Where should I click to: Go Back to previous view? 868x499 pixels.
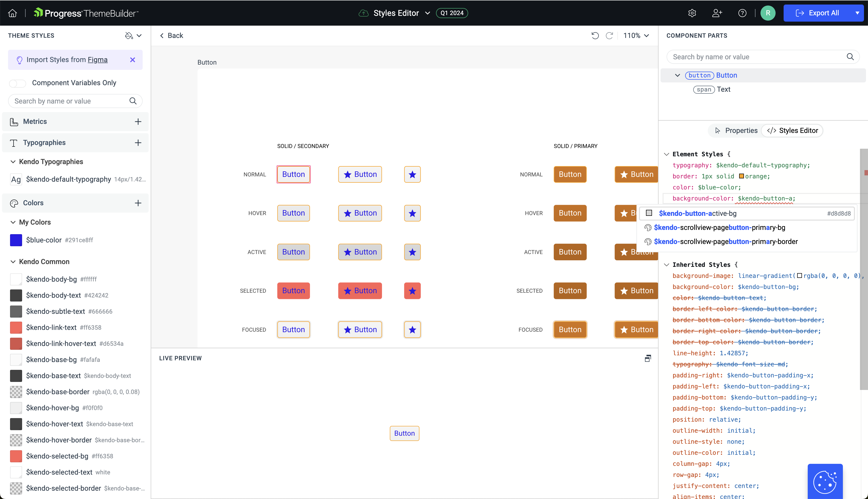point(172,35)
